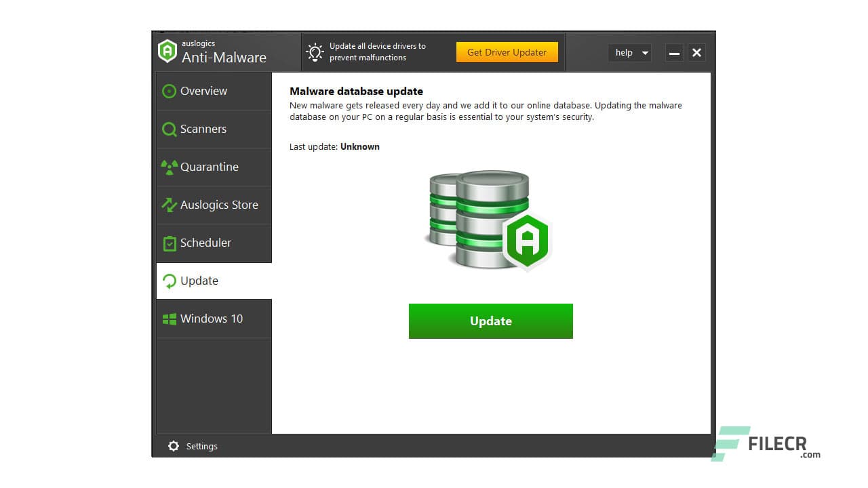
Task: Click the Last update: Unknown text
Action: [x=334, y=146]
